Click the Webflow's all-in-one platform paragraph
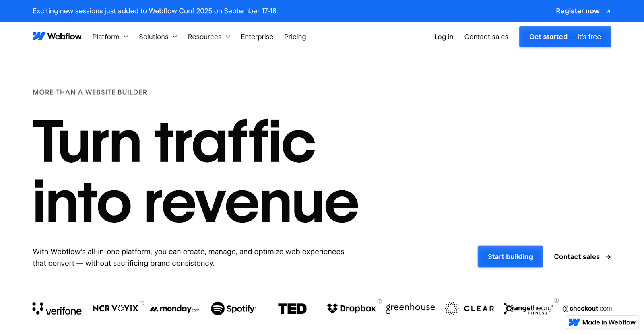The width and height of the screenshot is (644, 334). point(188,257)
